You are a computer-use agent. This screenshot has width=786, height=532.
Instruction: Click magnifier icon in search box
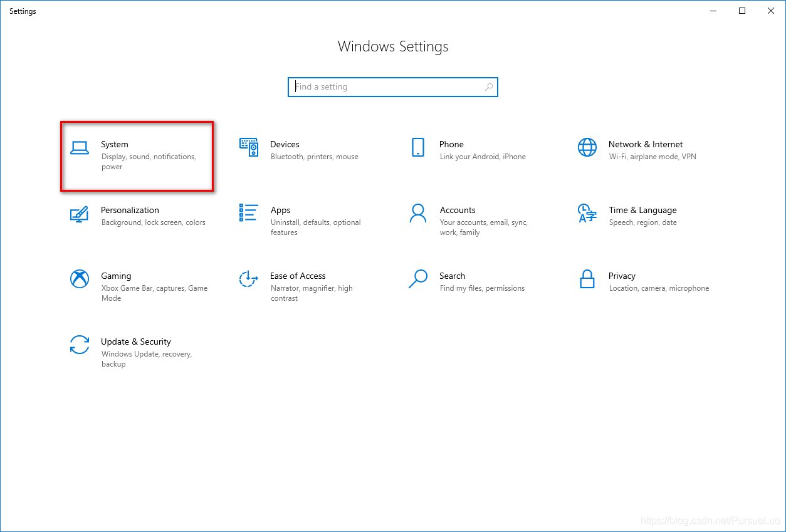pyautogui.click(x=489, y=87)
